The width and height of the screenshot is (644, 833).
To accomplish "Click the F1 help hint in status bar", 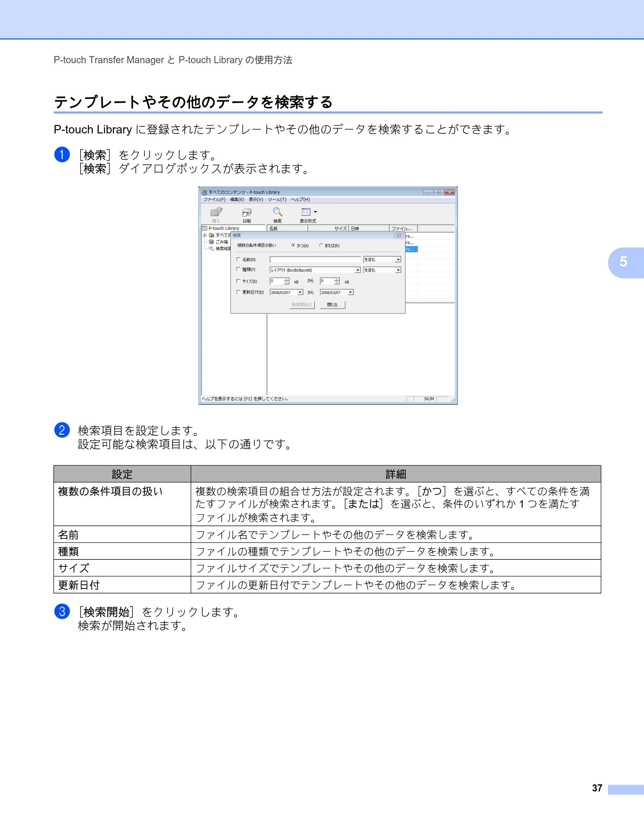I will click(x=245, y=399).
